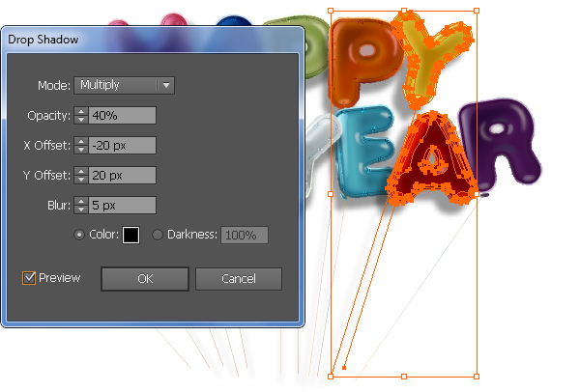This screenshot has height=392, width=580.
Task: Click the Opacity field showing 40%
Action: click(122, 115)
